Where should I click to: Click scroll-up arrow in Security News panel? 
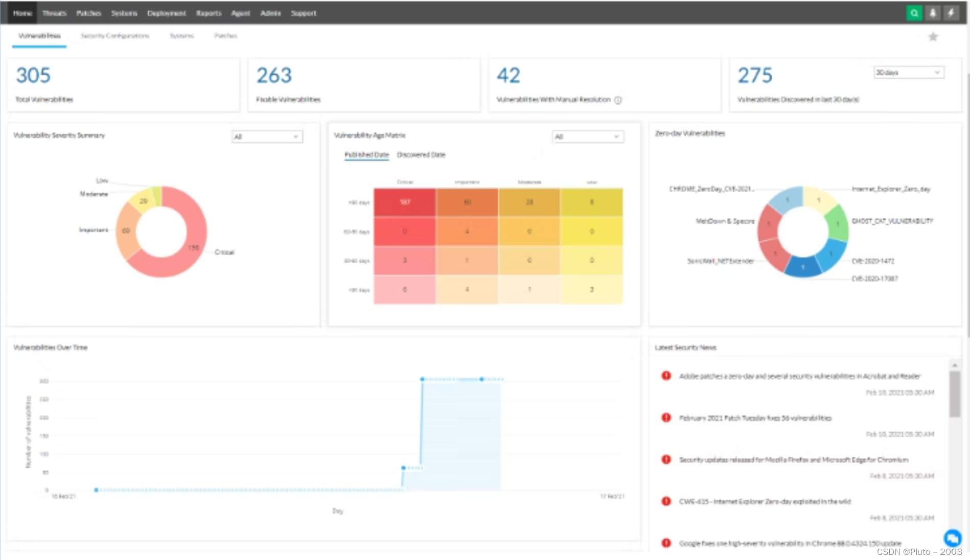tap(954, 365)
